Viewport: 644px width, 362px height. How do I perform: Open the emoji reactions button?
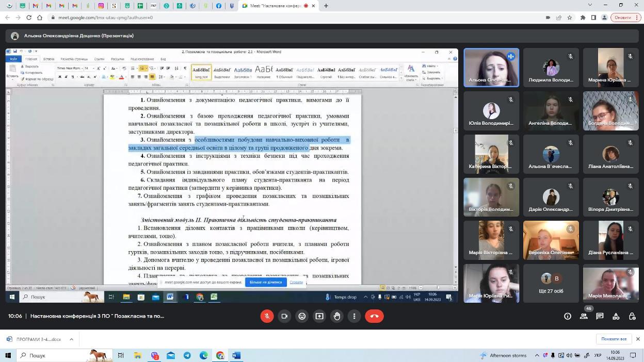[302, 316]
